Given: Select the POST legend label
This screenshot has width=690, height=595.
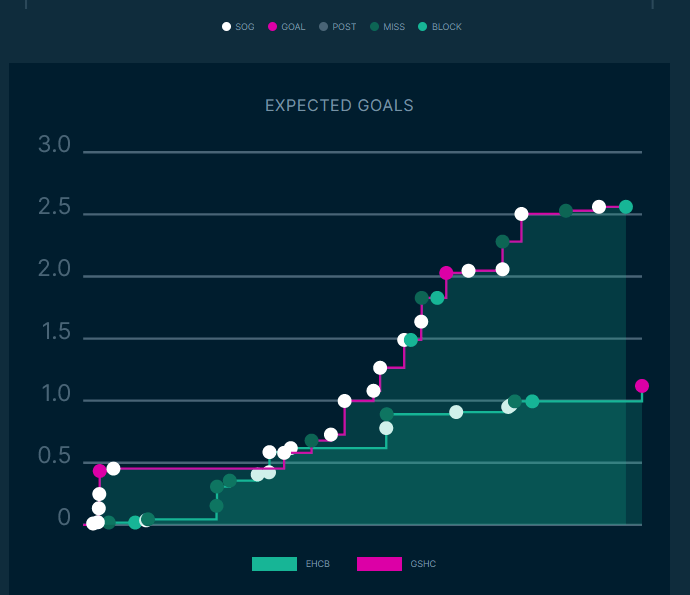Looking at the screenshot, I should pyautogui.click(x=344, y=27).
